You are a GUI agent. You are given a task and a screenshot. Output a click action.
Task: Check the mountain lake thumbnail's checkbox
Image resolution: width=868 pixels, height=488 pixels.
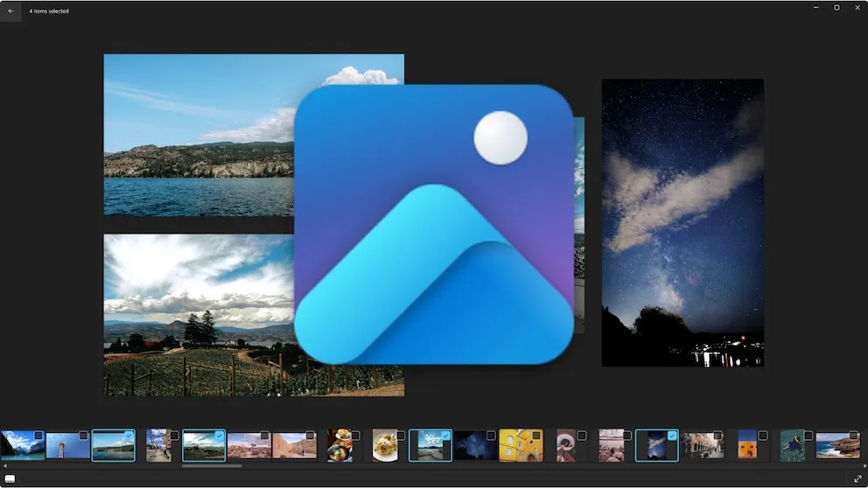coord(38,436)
